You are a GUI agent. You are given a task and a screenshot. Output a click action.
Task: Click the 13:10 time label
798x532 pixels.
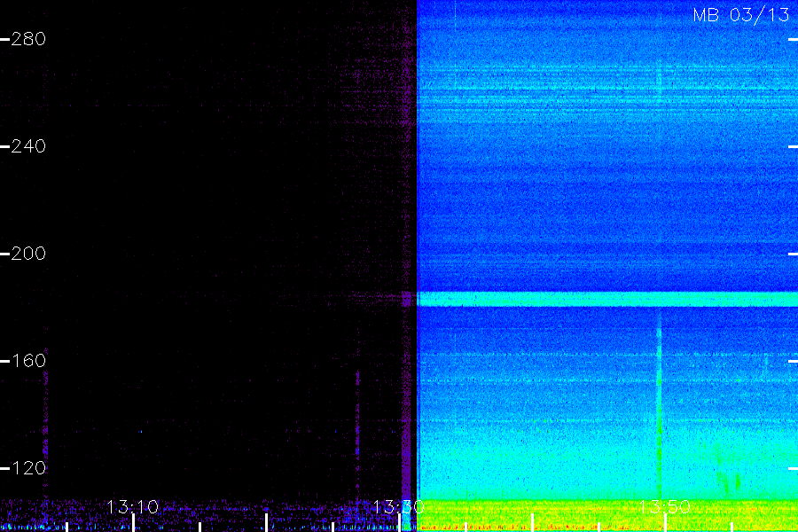133,506
